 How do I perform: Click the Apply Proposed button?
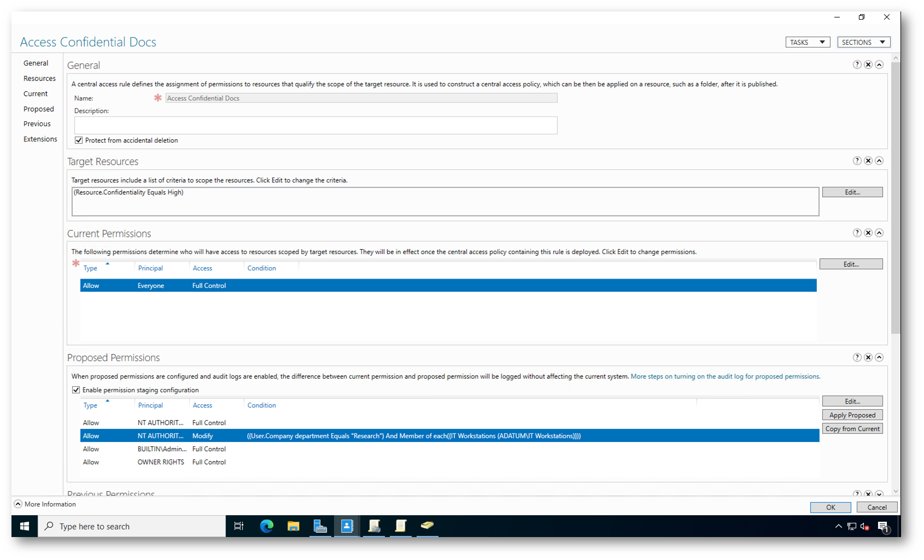(x=852, y=415)
